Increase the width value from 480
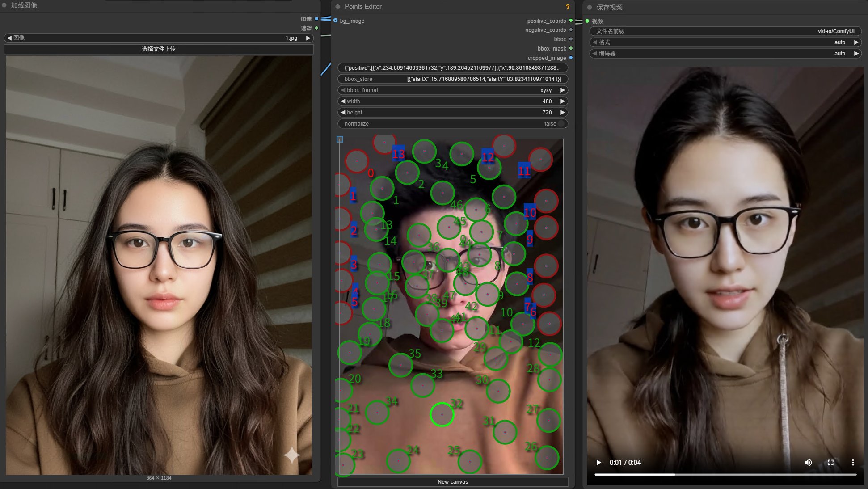The image size is (868, 489). coord(563,101)
